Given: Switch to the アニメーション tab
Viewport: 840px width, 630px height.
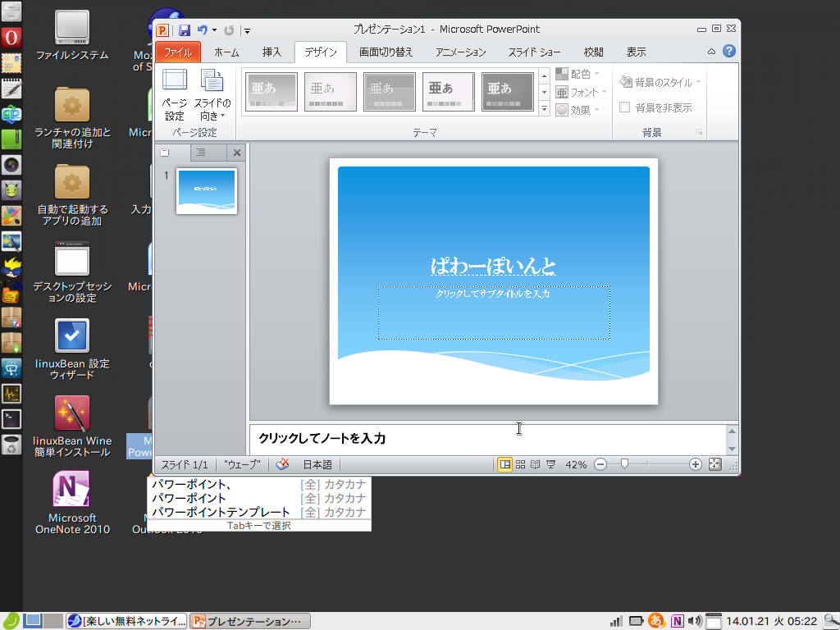Looking at the screenshot, I should [461, 52].
